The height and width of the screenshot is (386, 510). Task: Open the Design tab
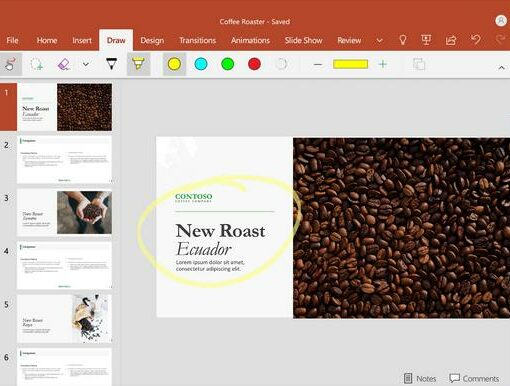[x=152, y=40]
